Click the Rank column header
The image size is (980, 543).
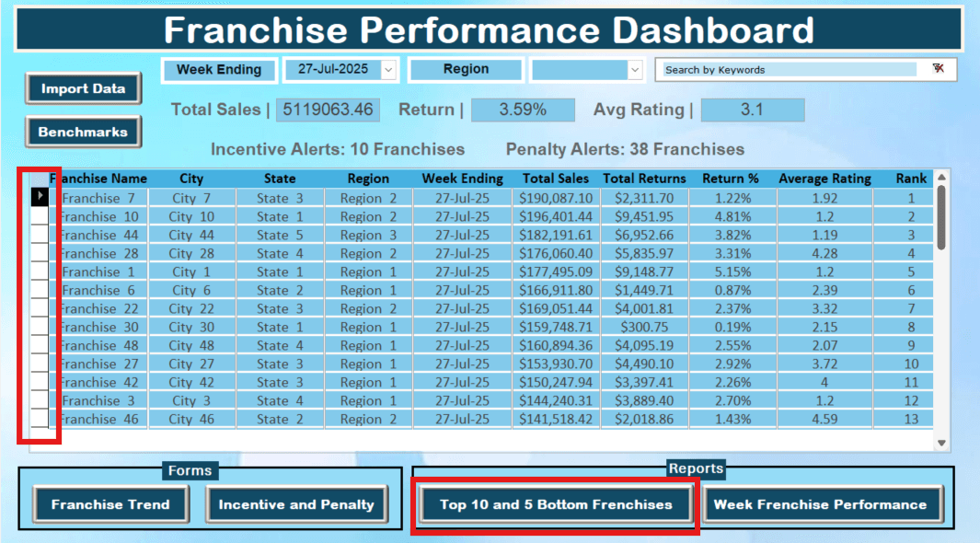coord(910,178)
